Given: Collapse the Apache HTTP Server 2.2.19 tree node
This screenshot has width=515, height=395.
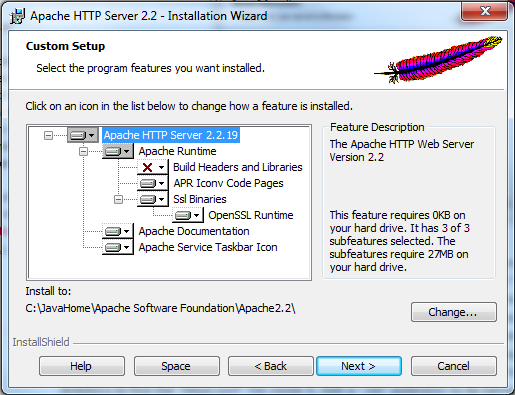Looking at the screenshot, I should (x=48, y=135).
